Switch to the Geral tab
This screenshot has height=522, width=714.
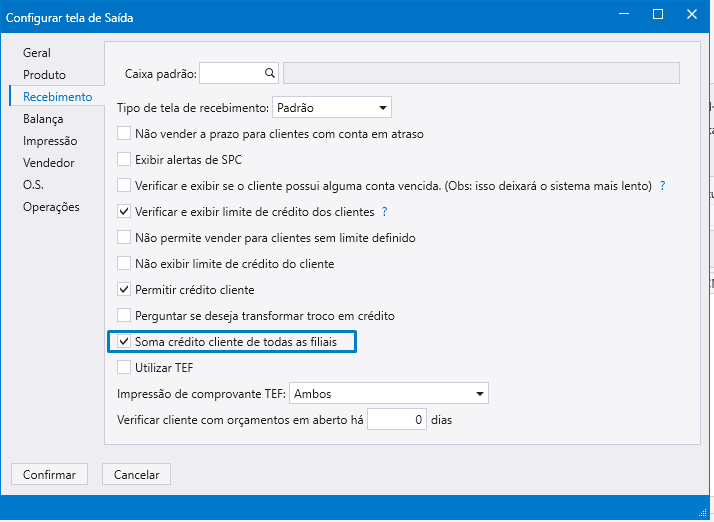click(37, 53)
